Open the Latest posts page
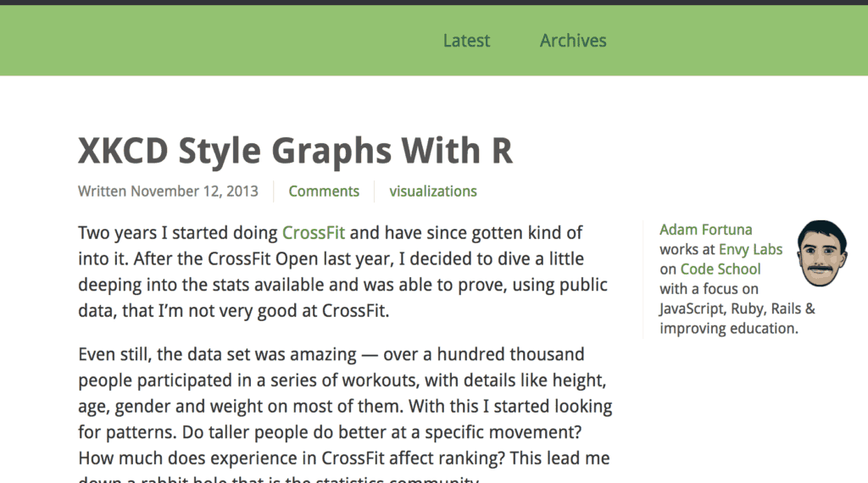 click(x=466, y=41)
